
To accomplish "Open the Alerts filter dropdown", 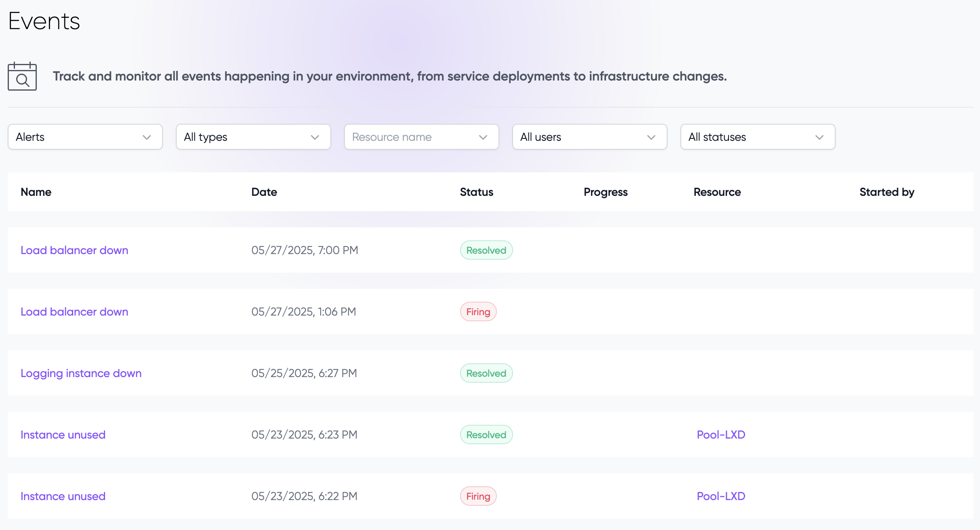I will click(x=85, y=137).
